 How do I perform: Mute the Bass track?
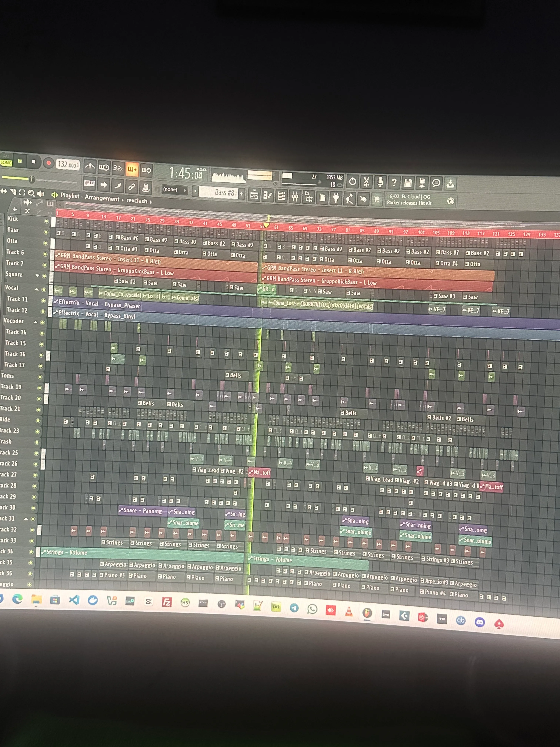[46, 232]
